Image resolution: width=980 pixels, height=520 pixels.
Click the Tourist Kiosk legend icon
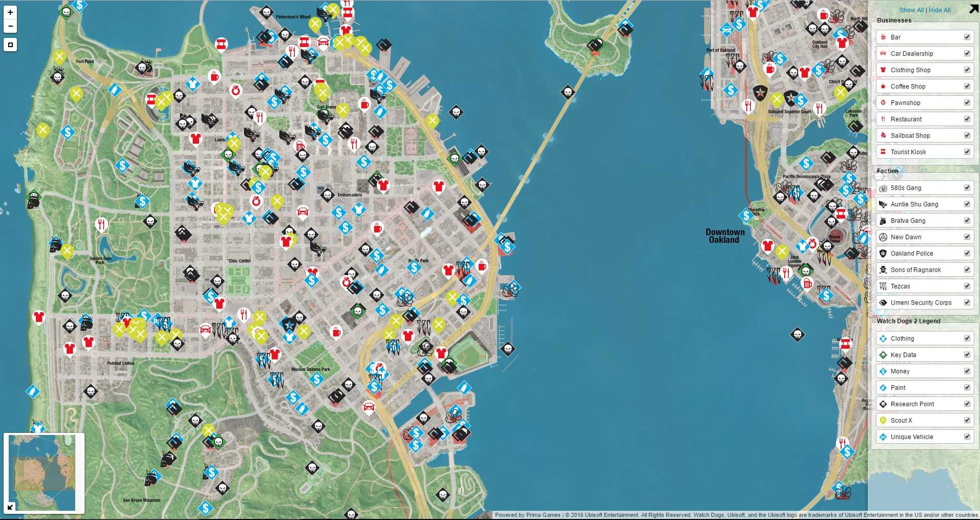pos(883,152)
